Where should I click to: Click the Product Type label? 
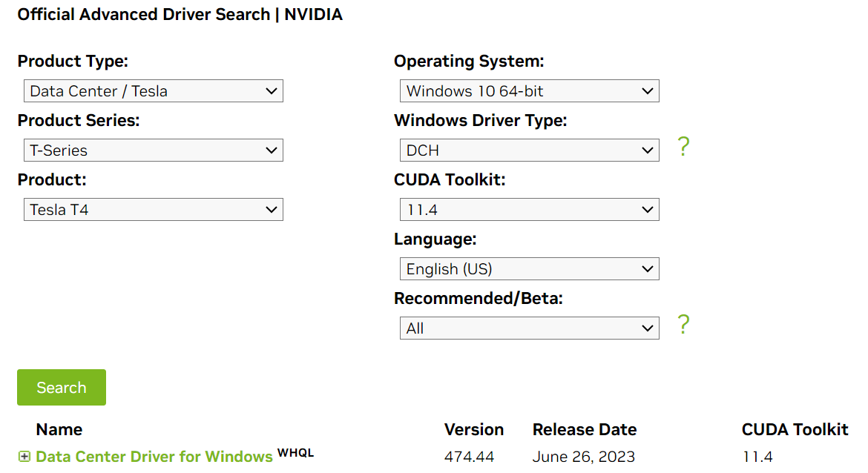click(73, 61)
